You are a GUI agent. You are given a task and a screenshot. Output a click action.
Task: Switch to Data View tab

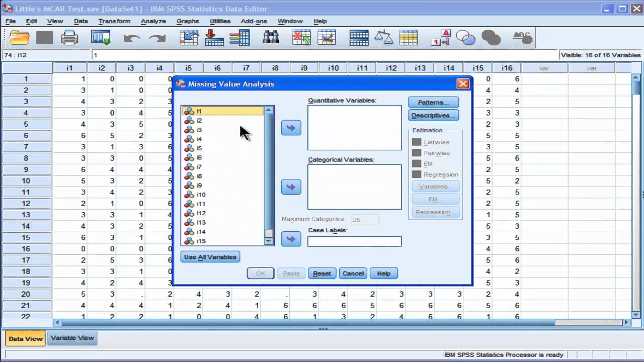coord(26,338)
